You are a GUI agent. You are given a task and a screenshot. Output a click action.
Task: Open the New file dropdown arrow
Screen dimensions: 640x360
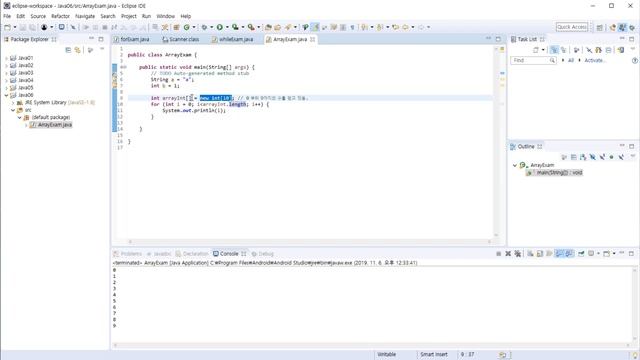15,27
